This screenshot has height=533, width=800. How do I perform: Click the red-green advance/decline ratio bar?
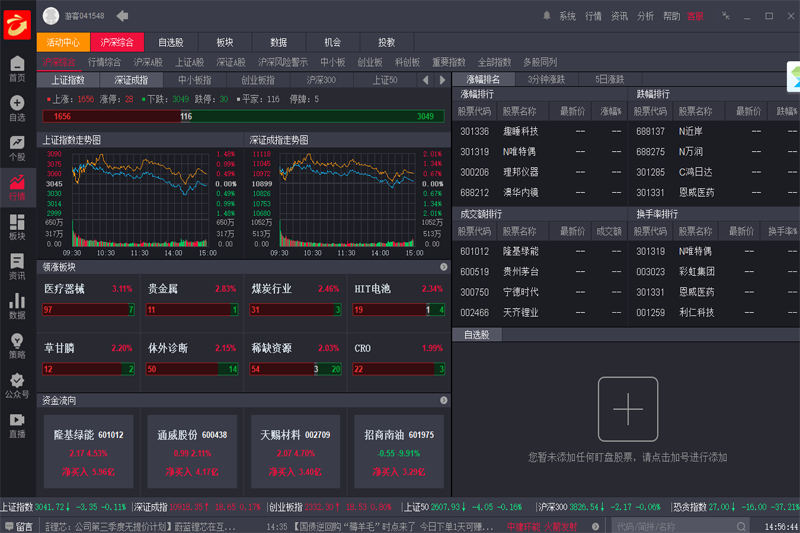pyautogui.click(x=242, y=117)
